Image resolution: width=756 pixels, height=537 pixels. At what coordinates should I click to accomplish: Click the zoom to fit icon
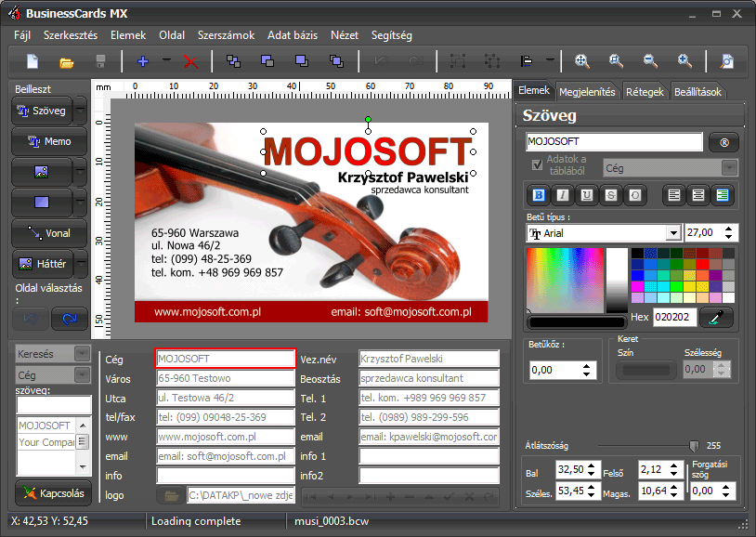[582, 60]
